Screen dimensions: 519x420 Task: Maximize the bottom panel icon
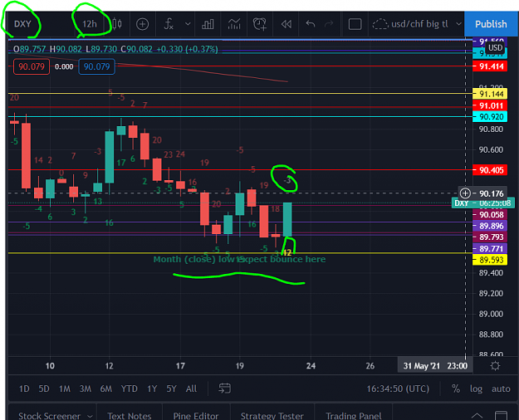[501, 415]
